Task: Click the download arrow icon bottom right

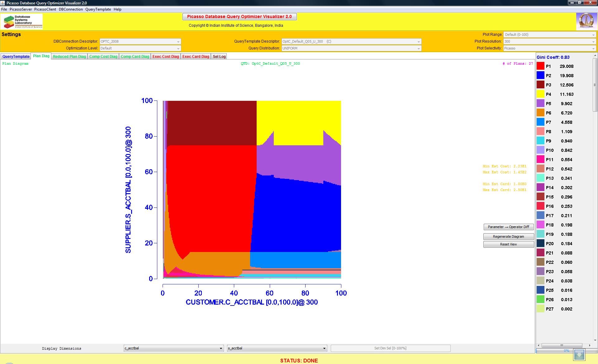Action: click(x=580, y=355)
